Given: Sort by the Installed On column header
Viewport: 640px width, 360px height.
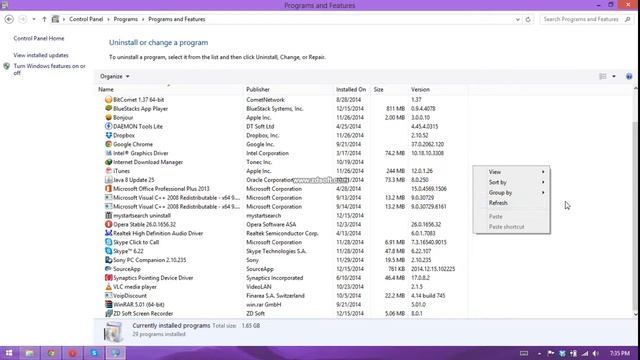Looking at the screenshot, I should (x=352, y=89).
